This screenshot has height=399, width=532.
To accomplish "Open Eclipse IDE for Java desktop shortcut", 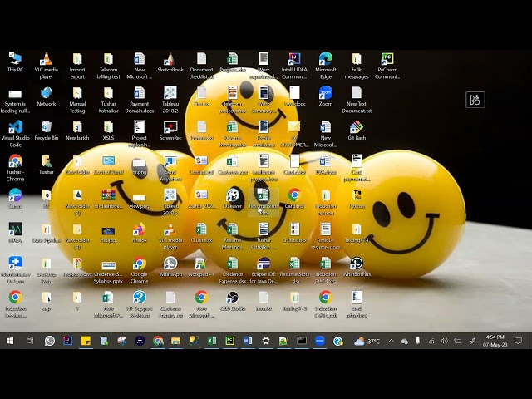I will pyautogui.click(x=264, y=270).
